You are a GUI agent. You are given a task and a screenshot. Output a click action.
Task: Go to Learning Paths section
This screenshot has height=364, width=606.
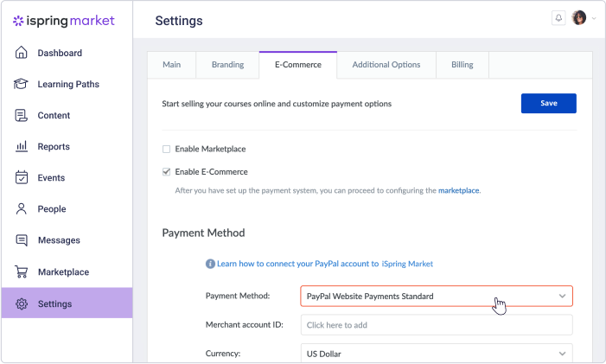67,84
